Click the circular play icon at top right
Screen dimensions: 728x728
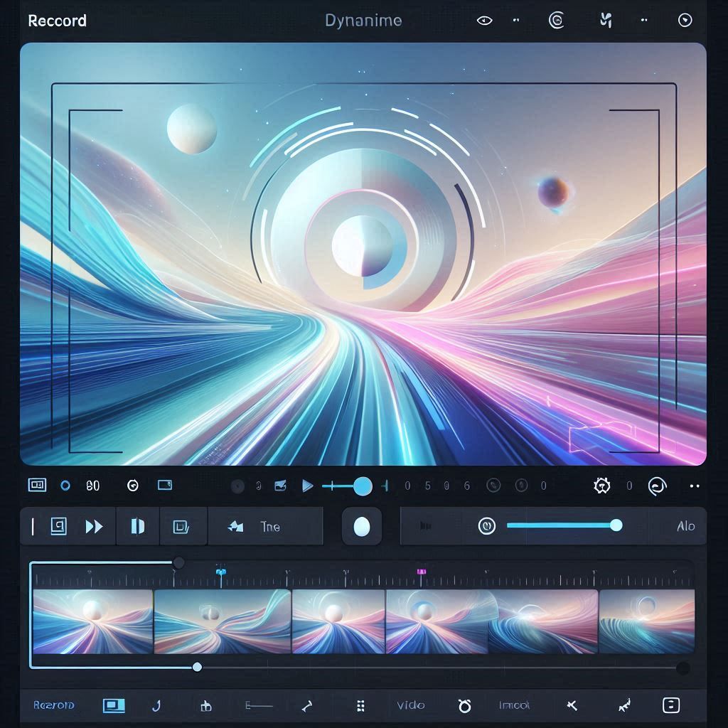click(685, 21)
